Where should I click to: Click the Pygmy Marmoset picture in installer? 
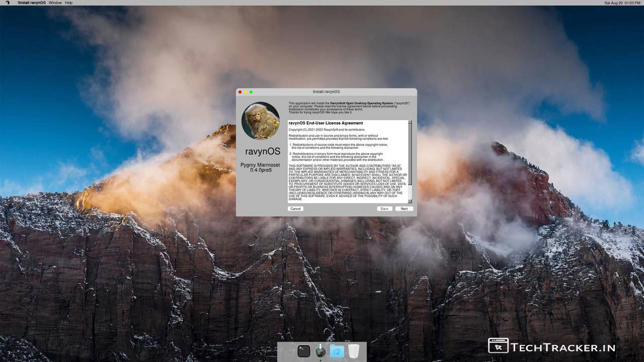point(260,121)
